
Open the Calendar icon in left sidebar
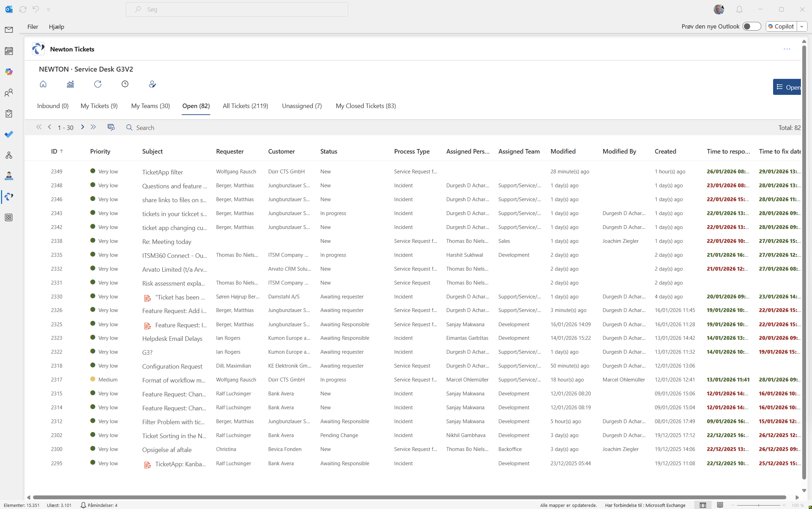pyautogui.click(x=9, y=51)
